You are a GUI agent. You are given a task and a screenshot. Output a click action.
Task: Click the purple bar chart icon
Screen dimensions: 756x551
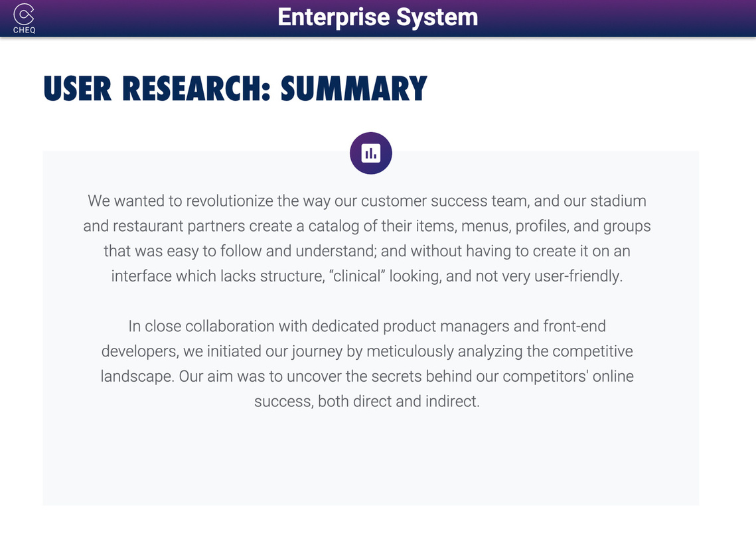coord(371,153)
